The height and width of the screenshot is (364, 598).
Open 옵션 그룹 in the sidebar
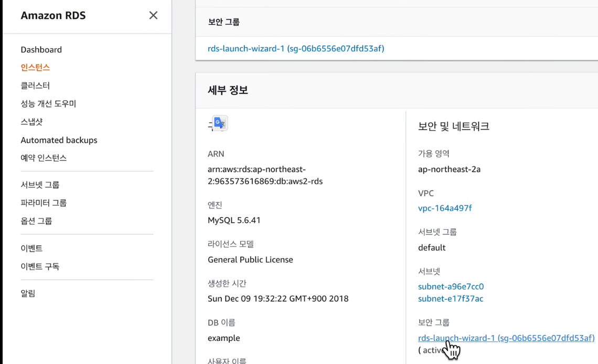(x=36, y=221)
